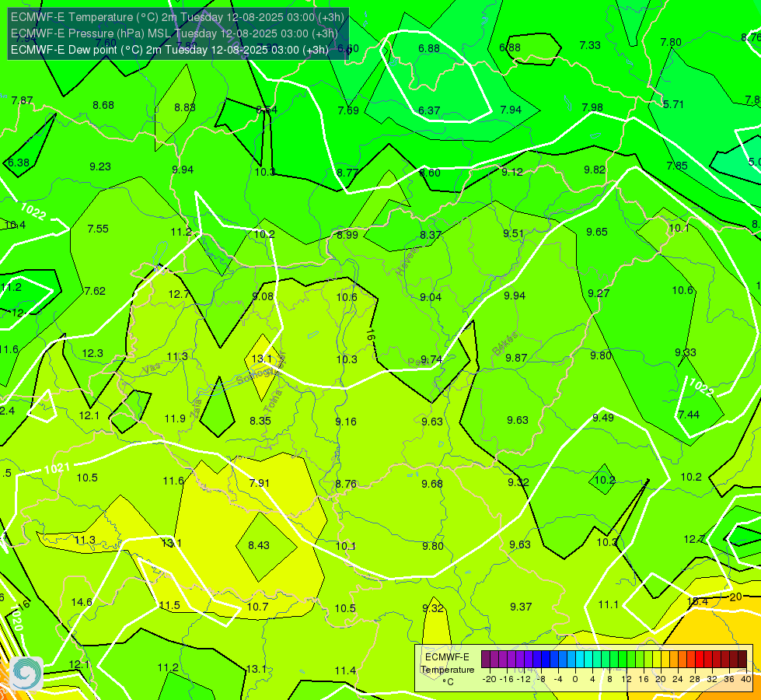Click the 9.12 dew point value

point(512,172)
